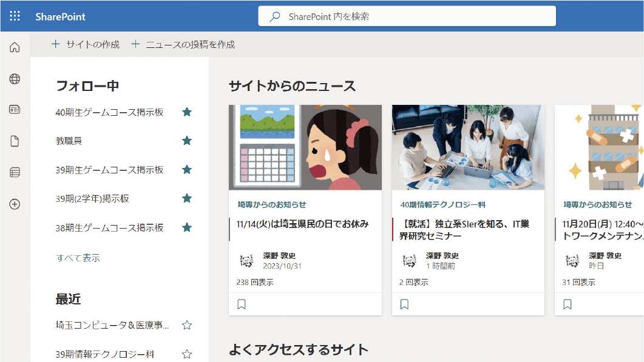Viewport: 644px width, 362px height.
Task: Unfollow 教職員 via star
Action: tap(187, 141)
